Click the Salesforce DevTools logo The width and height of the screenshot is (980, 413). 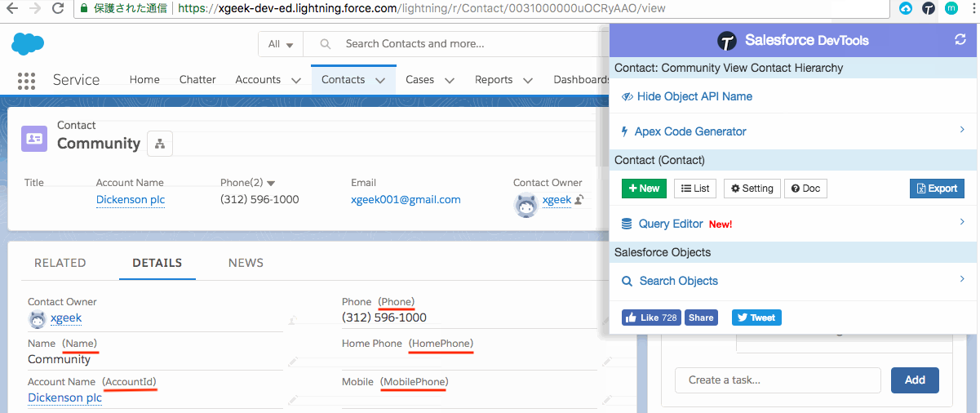tap(726, 41)
